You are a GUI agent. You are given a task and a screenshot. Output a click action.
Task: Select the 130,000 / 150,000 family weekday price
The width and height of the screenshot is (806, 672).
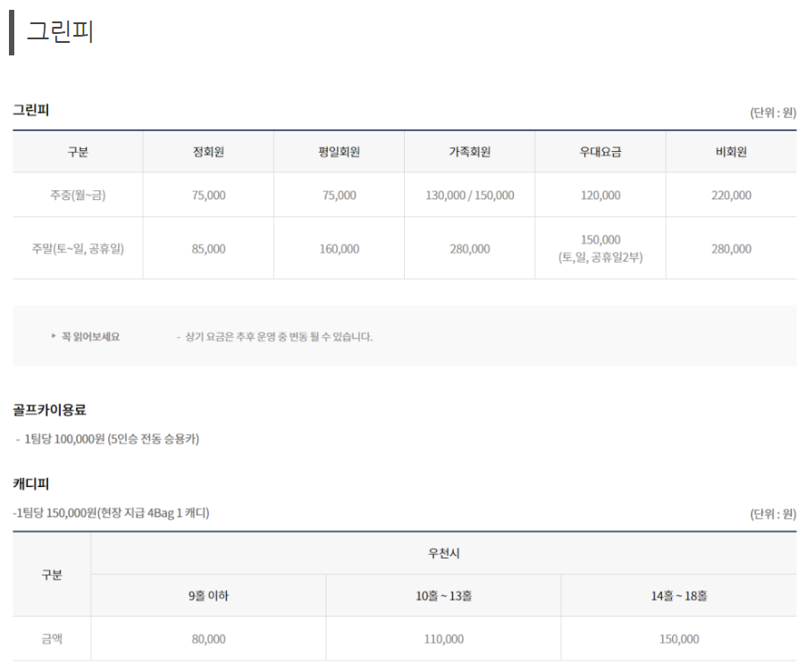(x=469, y=195)
